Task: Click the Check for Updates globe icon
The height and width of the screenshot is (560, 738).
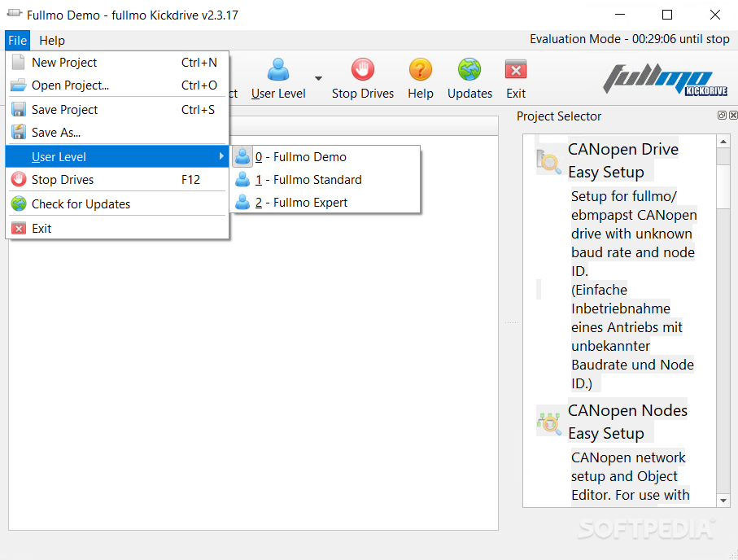Action: click(19, 204)
